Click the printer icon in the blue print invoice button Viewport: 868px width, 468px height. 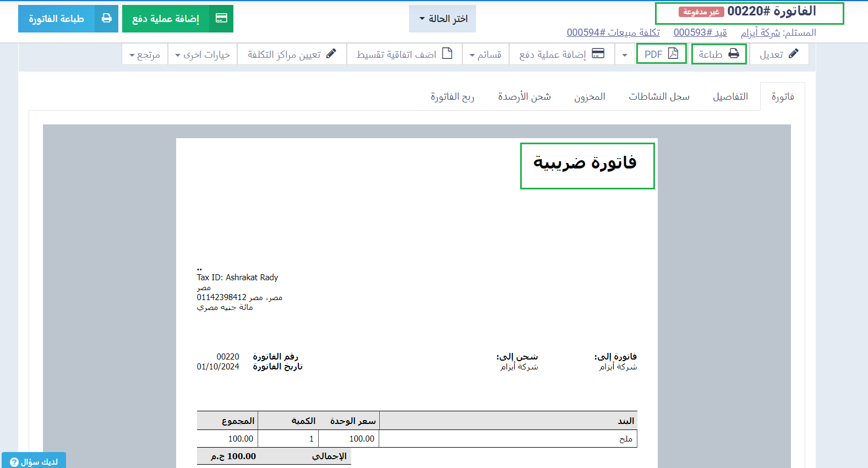click(106, 19)
